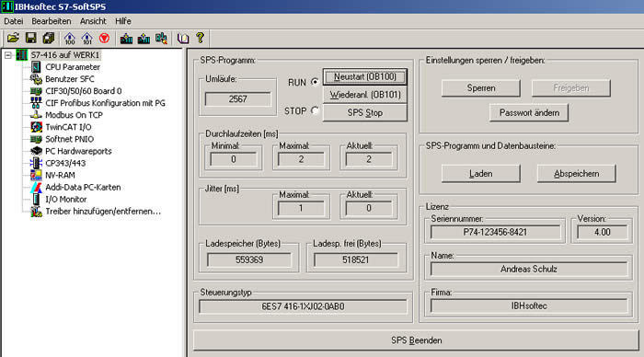Viewport: 644px width, 357px height.
Task: Click the CP343/443 icon
Action: coord(36,163)
